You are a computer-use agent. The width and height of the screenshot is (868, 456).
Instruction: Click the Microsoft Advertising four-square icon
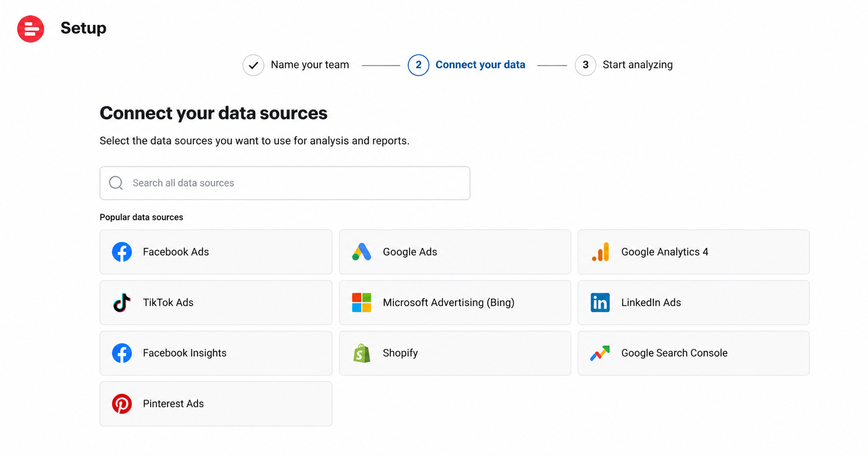coord(362,302)
